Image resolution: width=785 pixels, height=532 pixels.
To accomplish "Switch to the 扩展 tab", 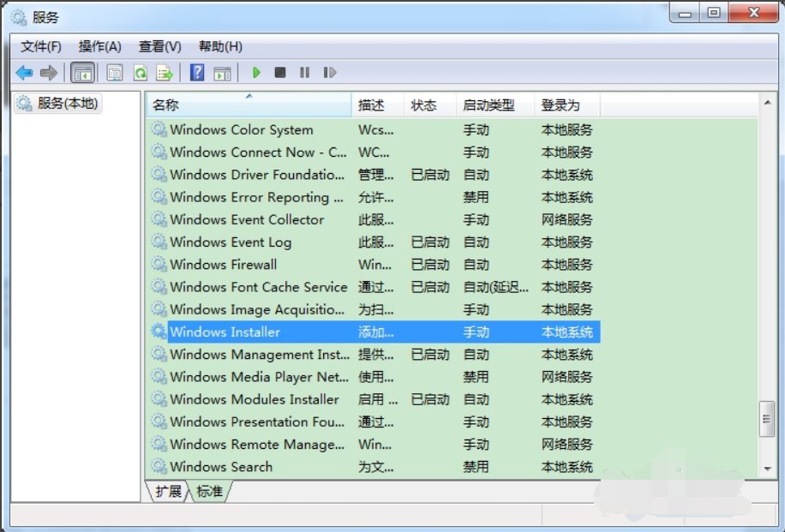I will pos(168,492).
